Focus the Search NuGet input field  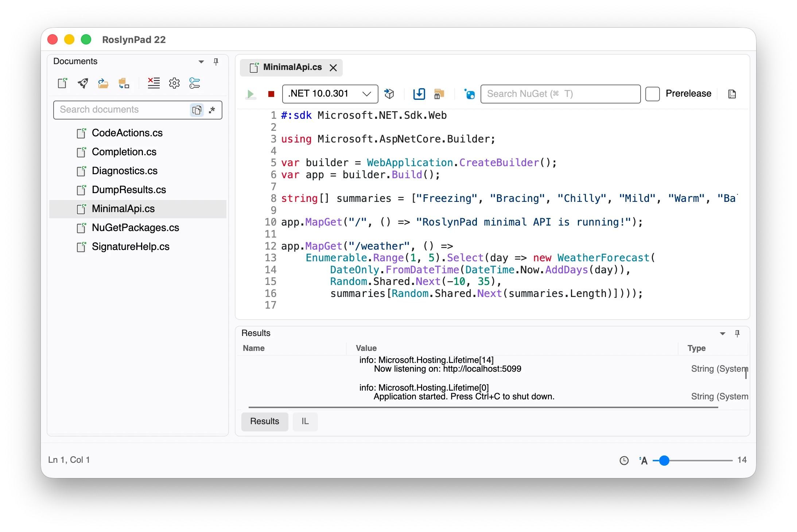(560, 94)
